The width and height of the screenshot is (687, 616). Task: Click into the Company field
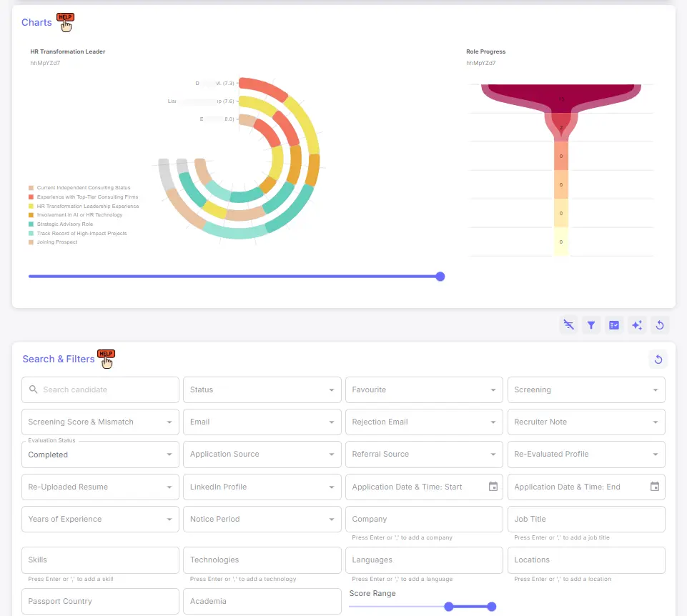[424, 520]
